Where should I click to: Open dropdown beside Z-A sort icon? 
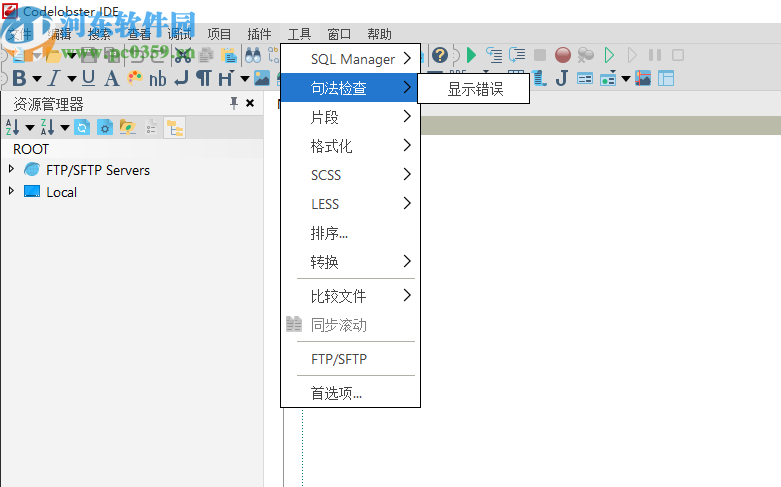[x=65, y=128]
